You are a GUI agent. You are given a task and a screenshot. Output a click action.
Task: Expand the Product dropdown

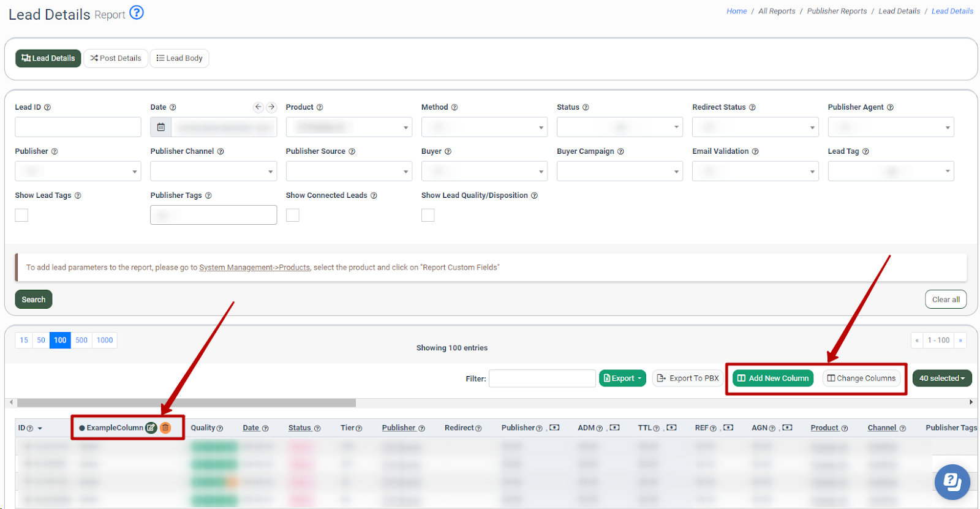[349, 127]
